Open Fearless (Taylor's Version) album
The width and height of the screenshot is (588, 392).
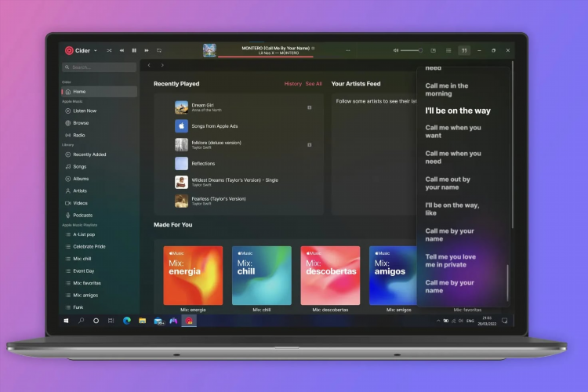pyautogui.click(x=238, y=201)
